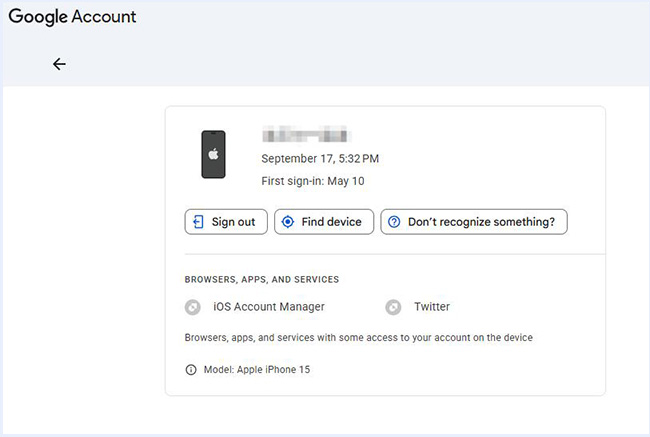650x437 pixels.
Task: Go back using the left arrow
Action: click(x=59, y=64)
